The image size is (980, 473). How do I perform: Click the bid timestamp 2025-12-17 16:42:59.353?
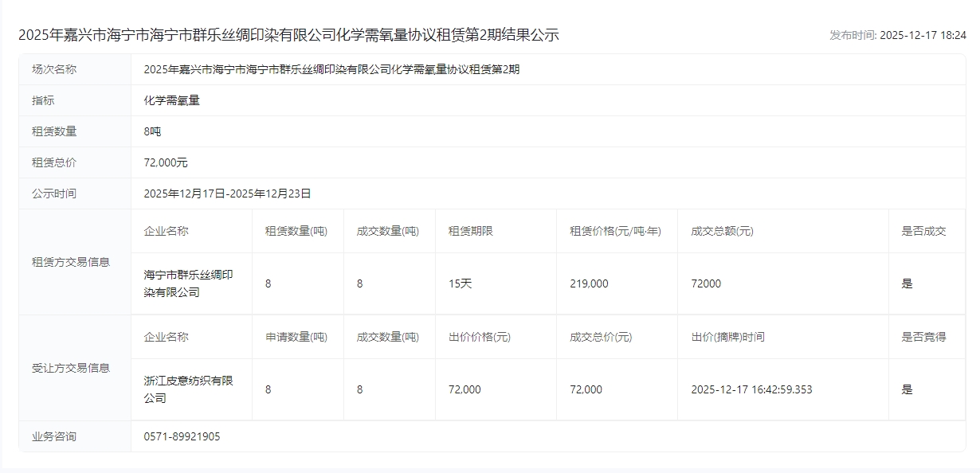point(751,389)
